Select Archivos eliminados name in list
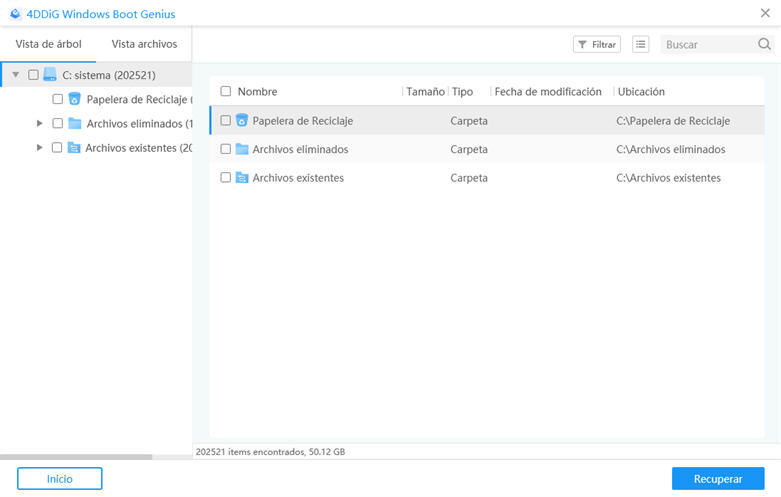This screenshot has height=497, width=781. [x=300, y=149]
